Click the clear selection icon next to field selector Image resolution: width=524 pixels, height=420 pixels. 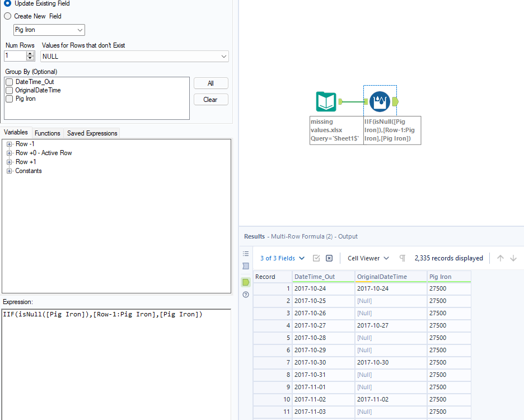pos(329,258)
